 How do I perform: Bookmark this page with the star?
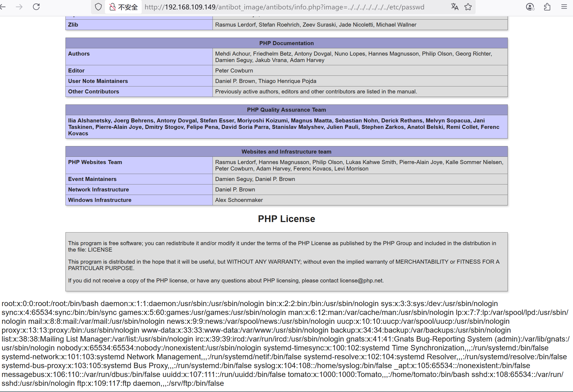coord(468,7)
